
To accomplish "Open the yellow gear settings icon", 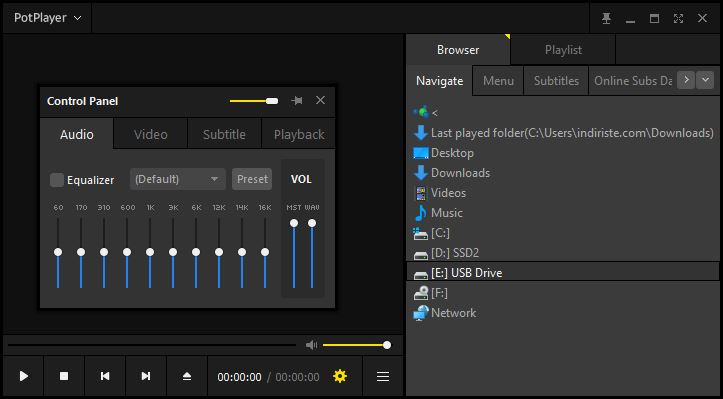I will (340, 376).
